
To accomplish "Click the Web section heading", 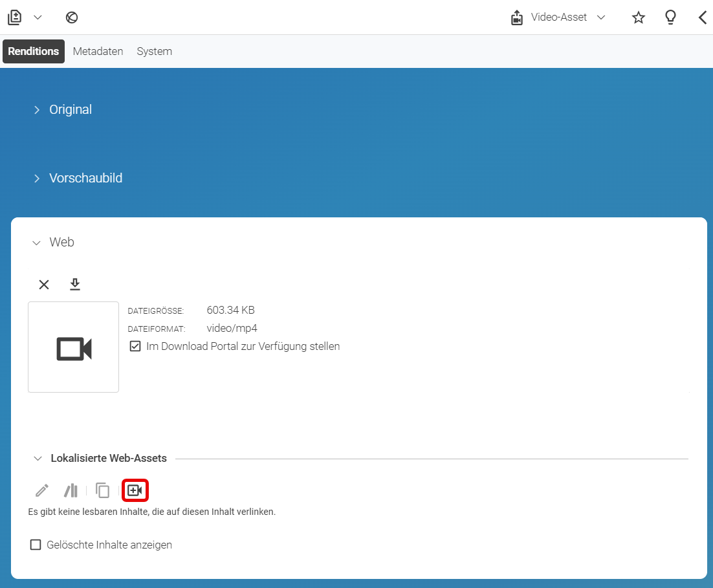I will pos(62,242).
